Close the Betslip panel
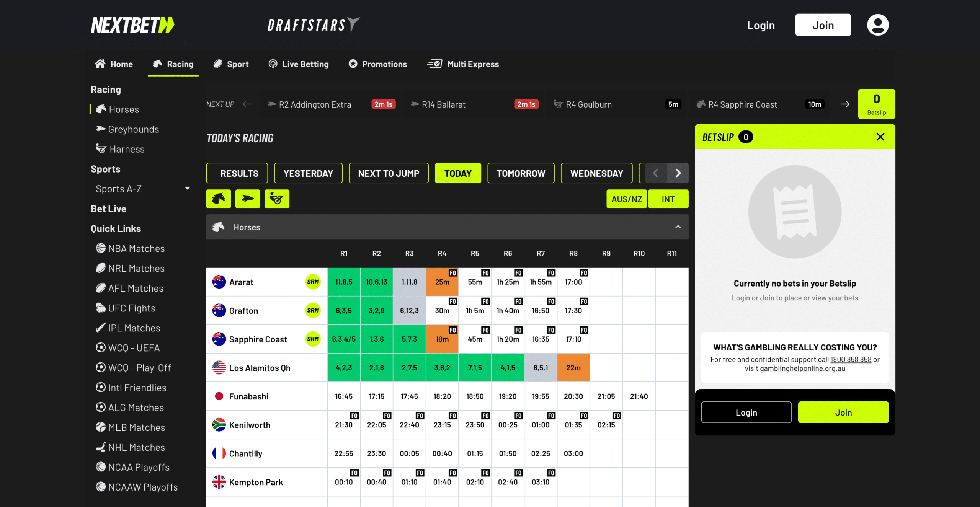Image resolution: width=980 pixels, height=507 pixels. pyautogui.click(x=880, y=137)
